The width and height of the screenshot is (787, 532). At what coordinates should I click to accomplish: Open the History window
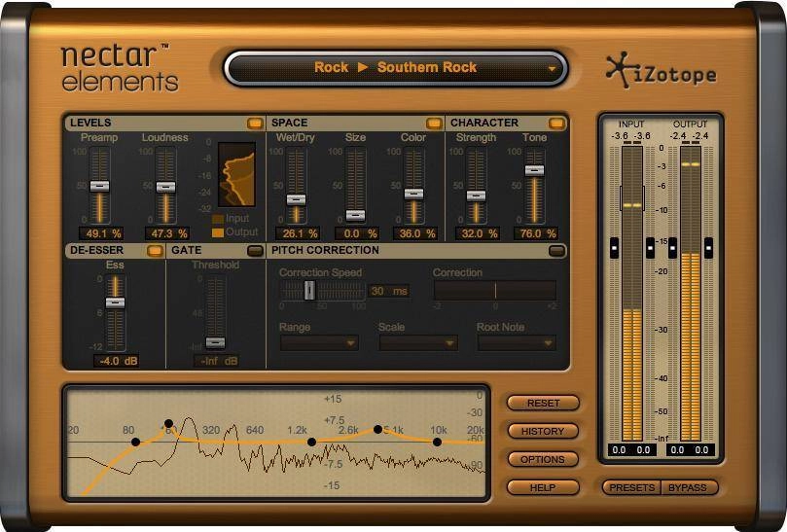click(x=544, y=431)
